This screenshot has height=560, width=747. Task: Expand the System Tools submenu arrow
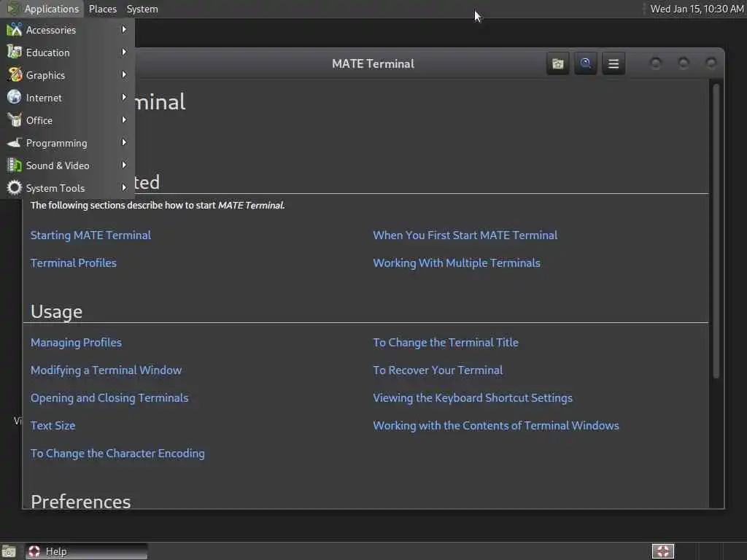(124, 187)
